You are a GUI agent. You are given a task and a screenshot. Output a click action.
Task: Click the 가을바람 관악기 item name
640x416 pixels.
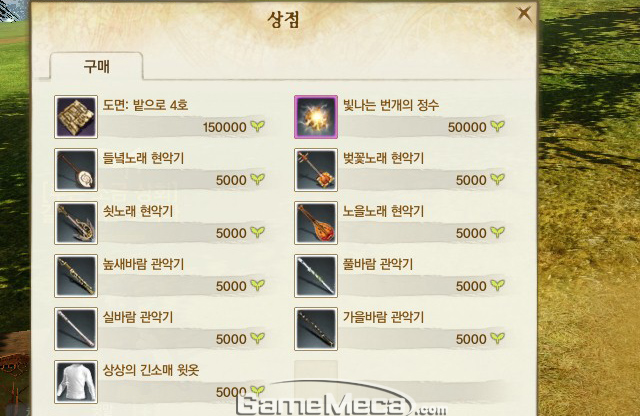click(383, 317)
